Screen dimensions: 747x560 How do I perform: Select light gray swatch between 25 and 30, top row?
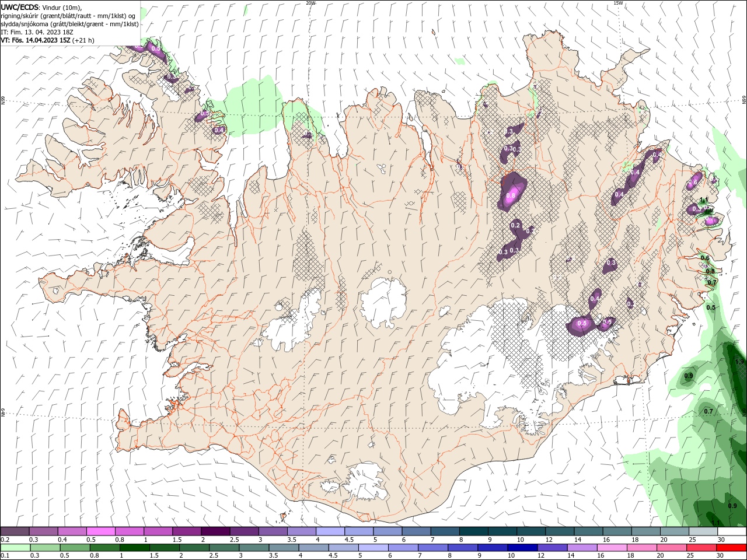point(703,531)
